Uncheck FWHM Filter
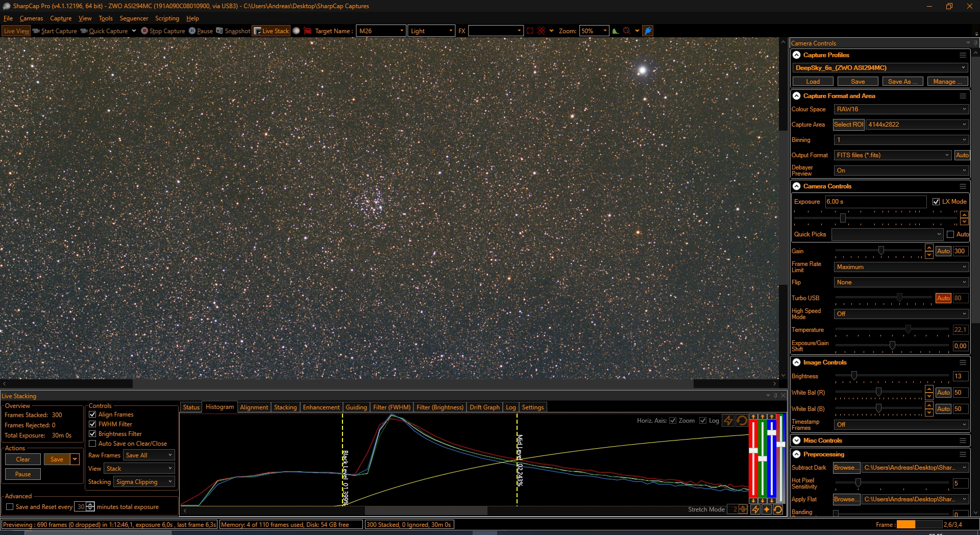 pos(92,424)
